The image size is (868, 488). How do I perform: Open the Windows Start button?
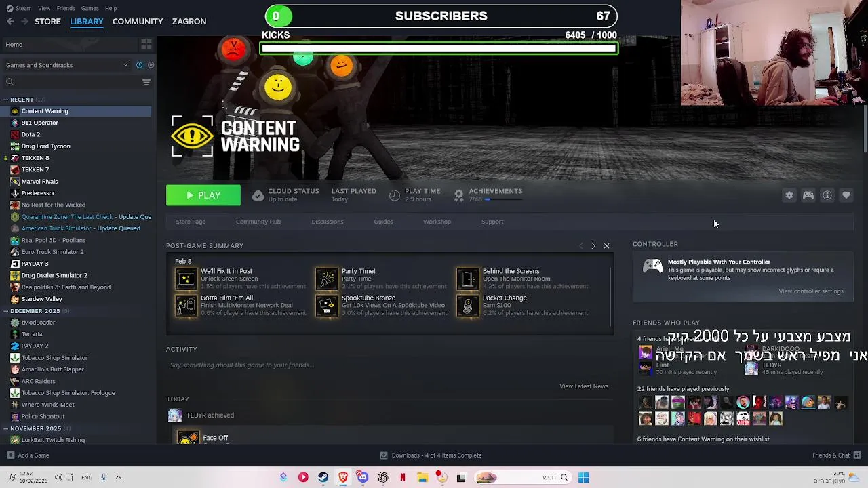pyautogui.click(x=583, y=478)
